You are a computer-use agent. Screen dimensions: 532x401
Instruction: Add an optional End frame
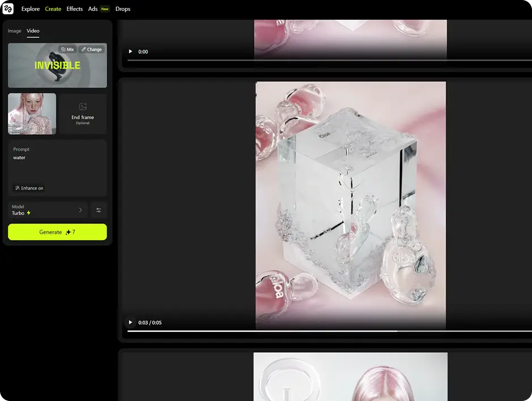[83, 114]
